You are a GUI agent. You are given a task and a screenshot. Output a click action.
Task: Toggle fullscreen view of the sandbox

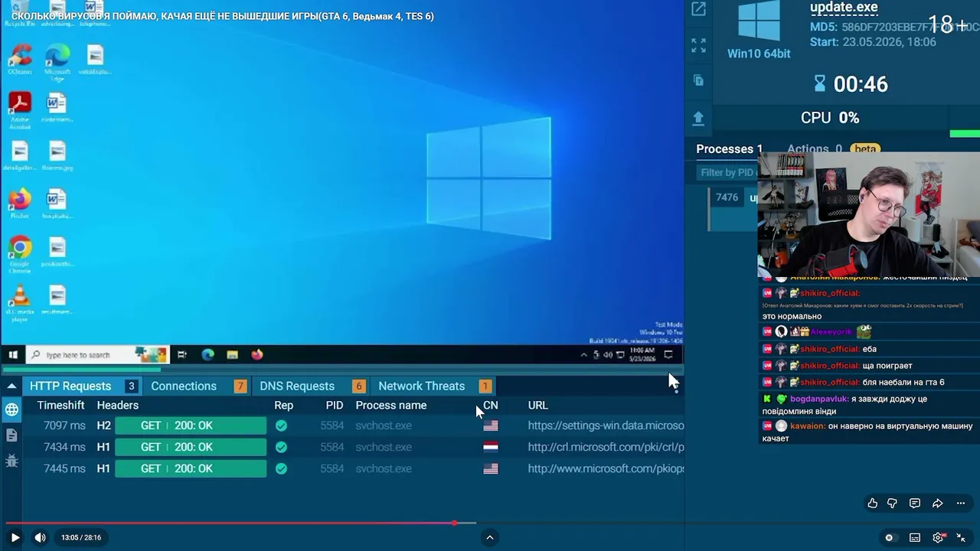[698, 46]
